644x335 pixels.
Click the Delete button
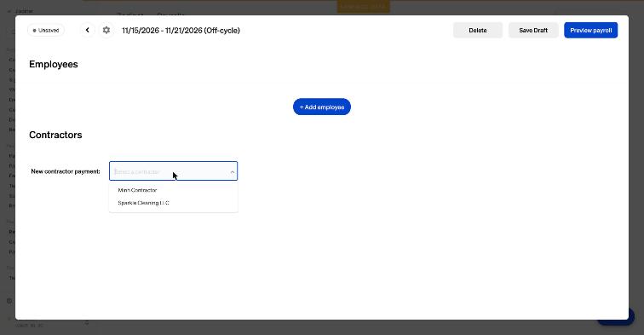478,31
